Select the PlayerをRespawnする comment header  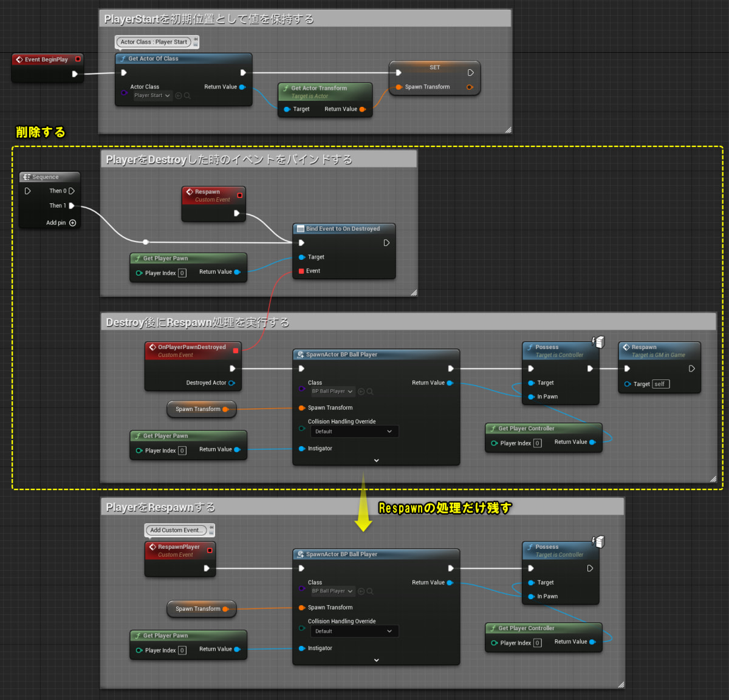click(x=160, y=507)
